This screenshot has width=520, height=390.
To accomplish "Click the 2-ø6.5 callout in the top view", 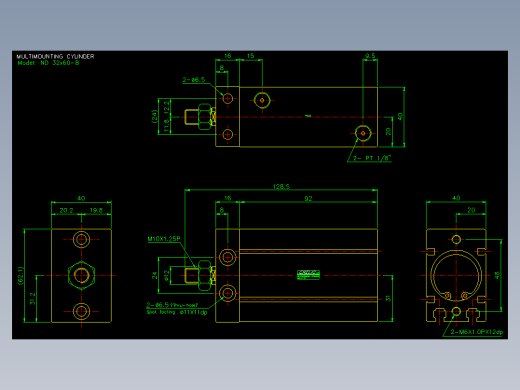I will (194, 80).
